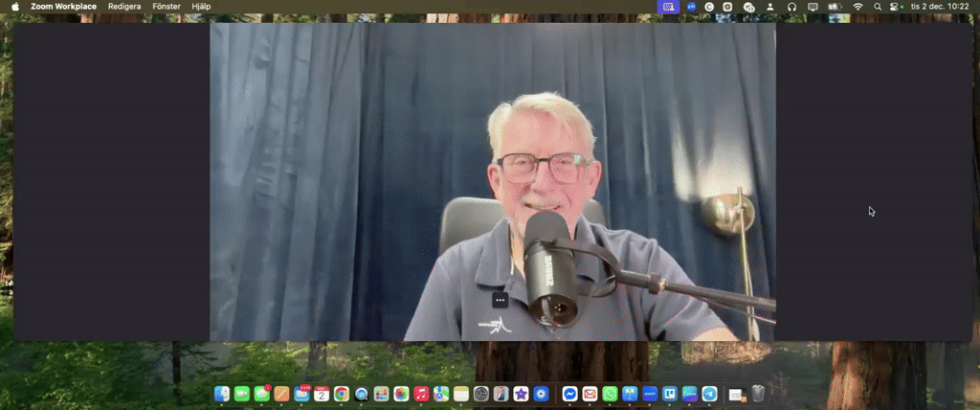980x410 pixels.
Task: Click the participant video feed
Action: (x=493, y=182)
